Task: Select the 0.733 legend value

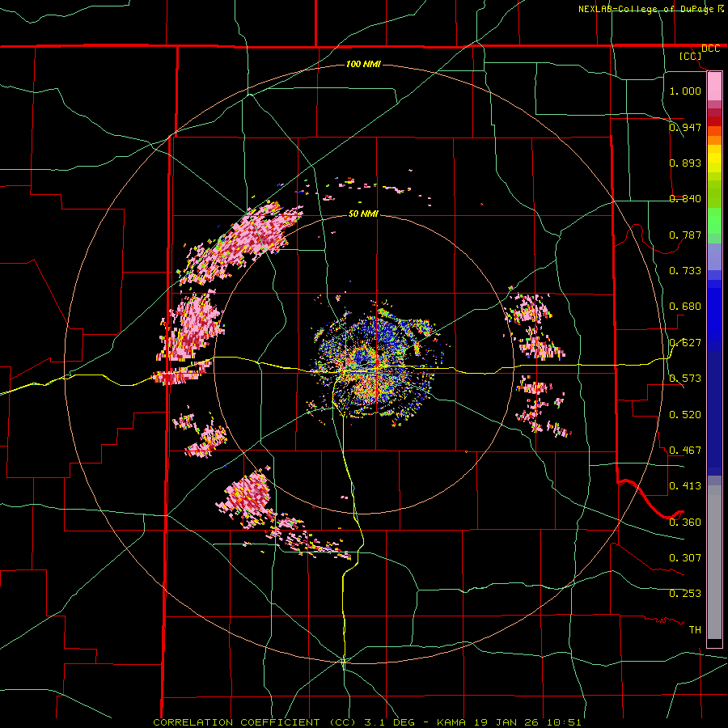Action: pyautogui.click(x=685, y=270)
